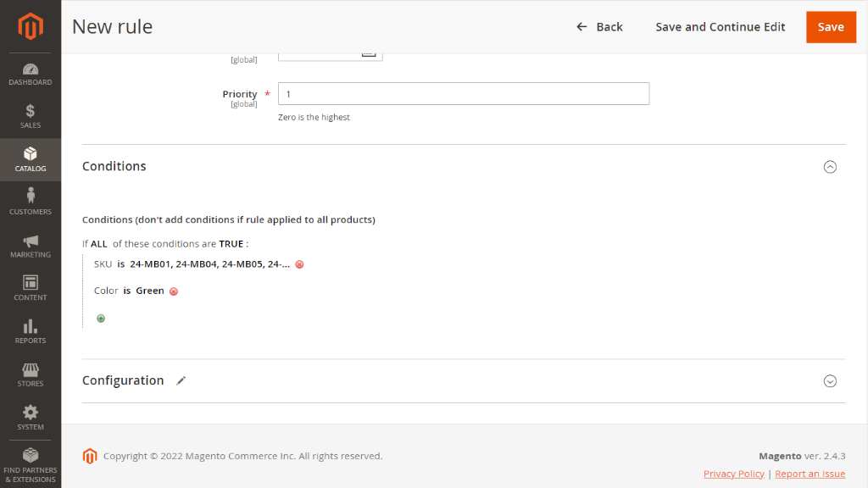Collapse the Conditions section

coord(830,167)
